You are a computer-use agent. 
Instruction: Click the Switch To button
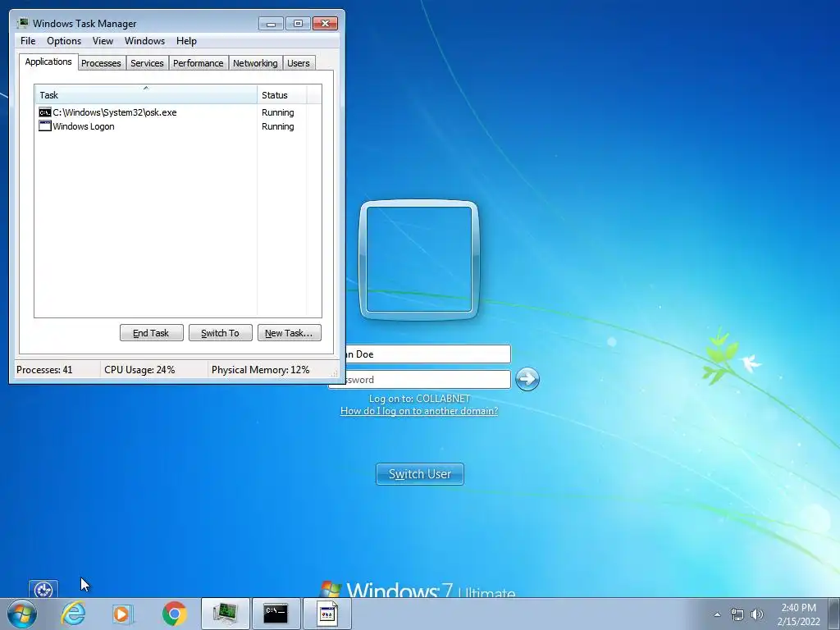click(220, 333)
